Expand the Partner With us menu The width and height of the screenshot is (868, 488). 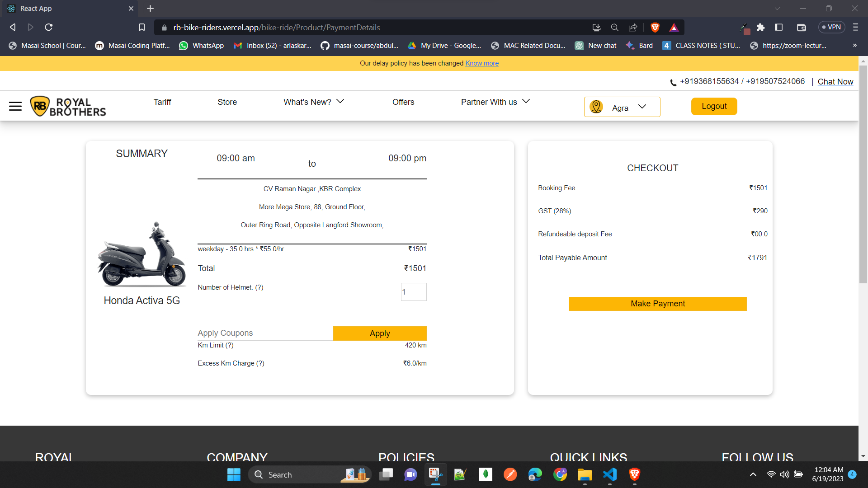coord(495,102)
